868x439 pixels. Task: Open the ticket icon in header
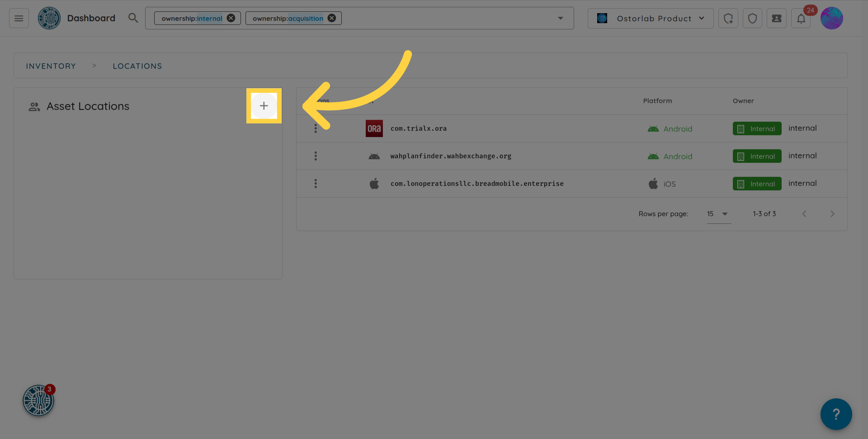[776, 19]
